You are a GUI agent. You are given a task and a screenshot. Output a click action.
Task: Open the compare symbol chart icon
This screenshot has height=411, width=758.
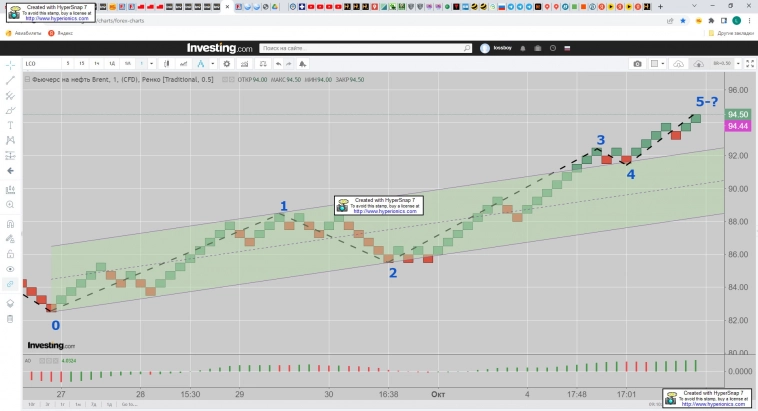(184, 64)
